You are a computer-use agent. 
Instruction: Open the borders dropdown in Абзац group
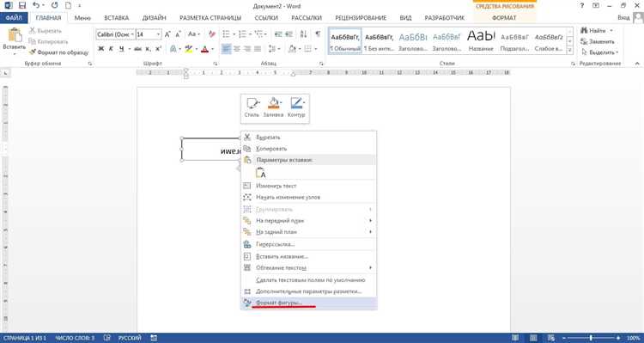(x=316, y=49)
